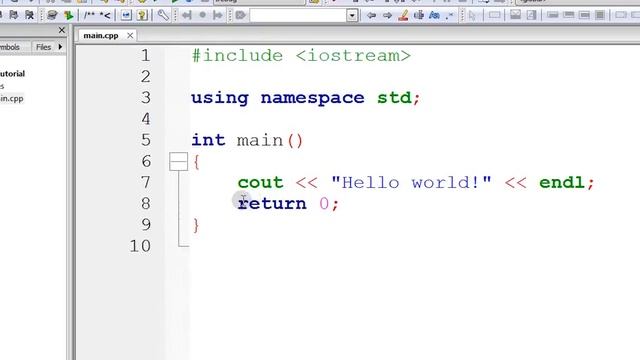Click the "Hello world!" string literal
The width and height of the screenshot is (640, 360).
pos(411,182)
